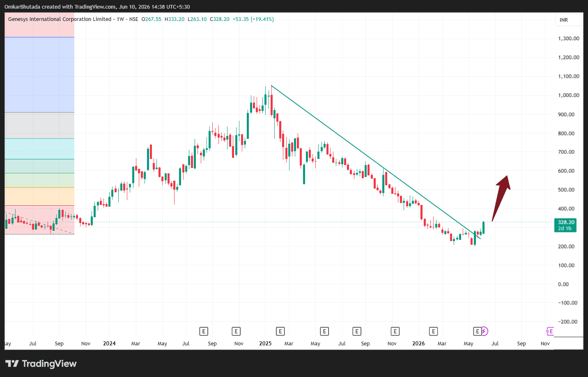588x377 pixels.
Task: Open the earnings marker nearest Nov 2024
Action: [236, 331]
